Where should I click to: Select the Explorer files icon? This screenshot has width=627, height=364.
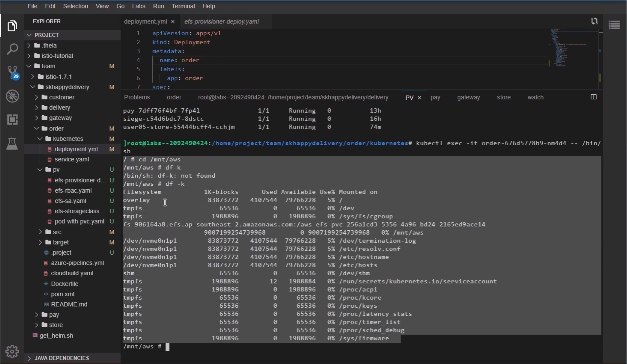tap(12, 25)
